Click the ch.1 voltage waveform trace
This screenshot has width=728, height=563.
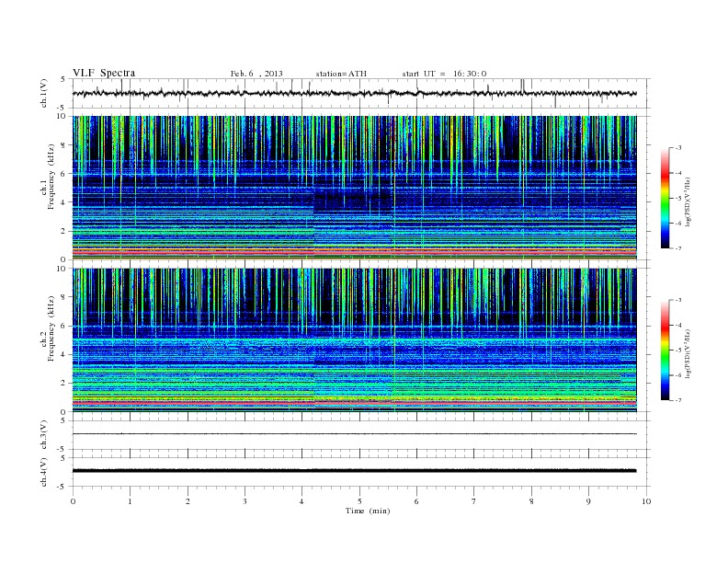(354, 93)
